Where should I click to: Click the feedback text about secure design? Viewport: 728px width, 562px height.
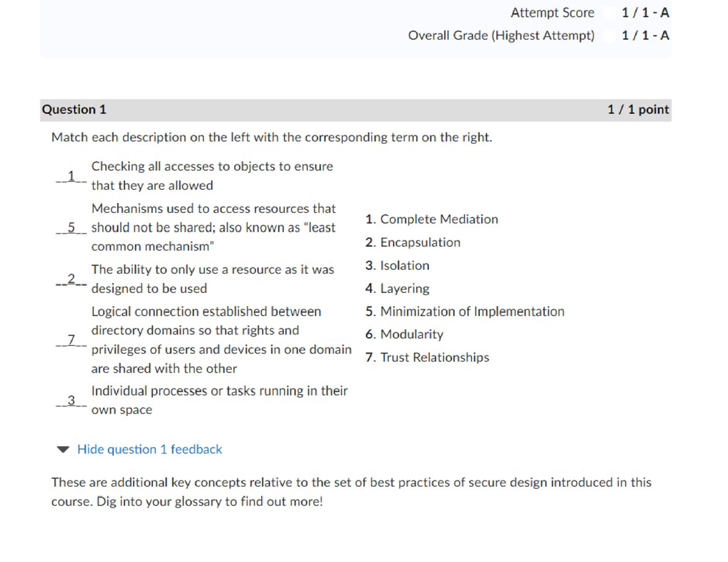pyautogui.click(x=351, y=492)
